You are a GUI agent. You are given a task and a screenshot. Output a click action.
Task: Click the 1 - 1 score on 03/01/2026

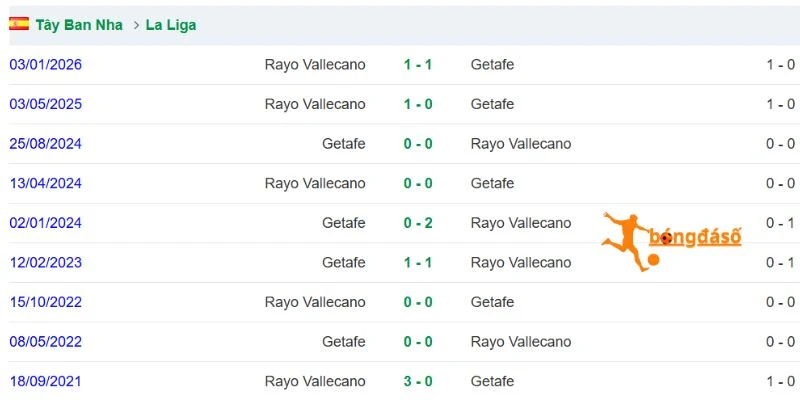(x=418, y=65)
